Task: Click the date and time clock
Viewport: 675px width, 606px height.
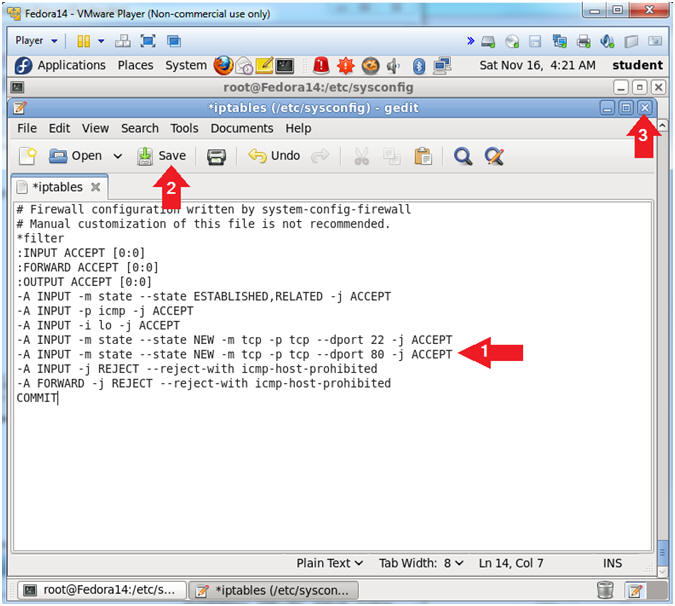Action: point(537,65)
